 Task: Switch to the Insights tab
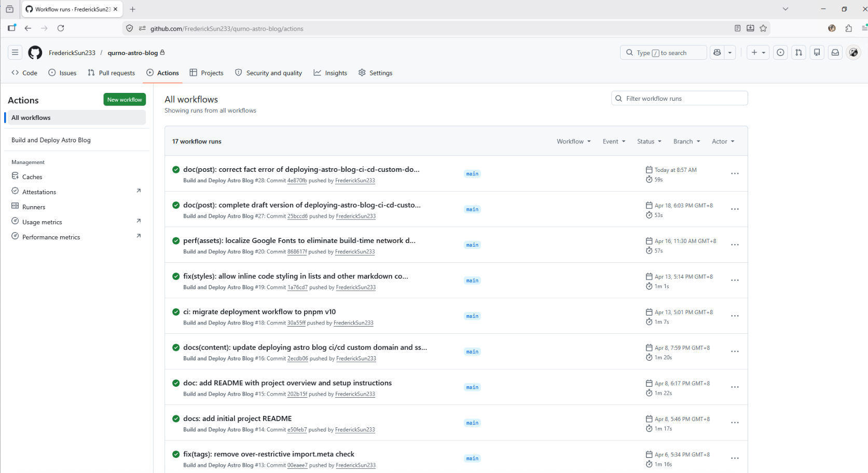[x=330, y=73]
